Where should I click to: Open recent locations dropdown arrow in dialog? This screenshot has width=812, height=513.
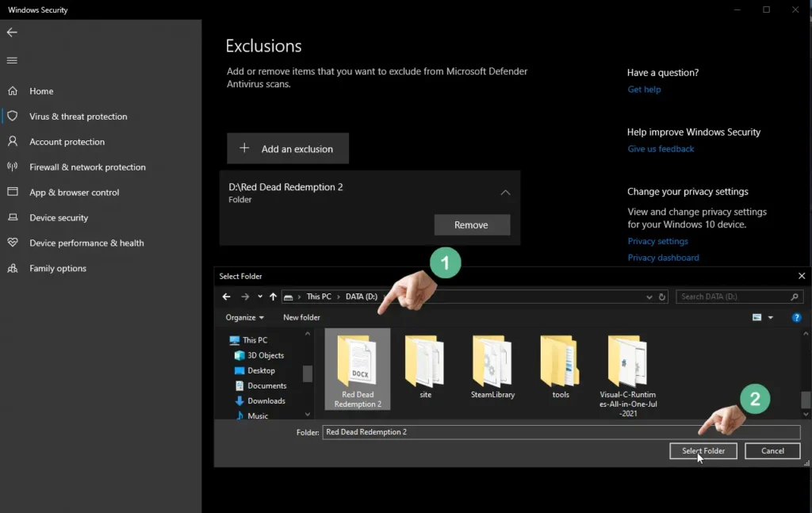(260, 297)
